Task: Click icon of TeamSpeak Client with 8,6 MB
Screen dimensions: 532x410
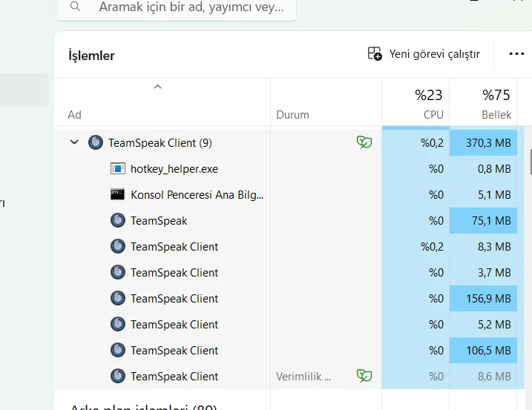Action: pos(118,376)
